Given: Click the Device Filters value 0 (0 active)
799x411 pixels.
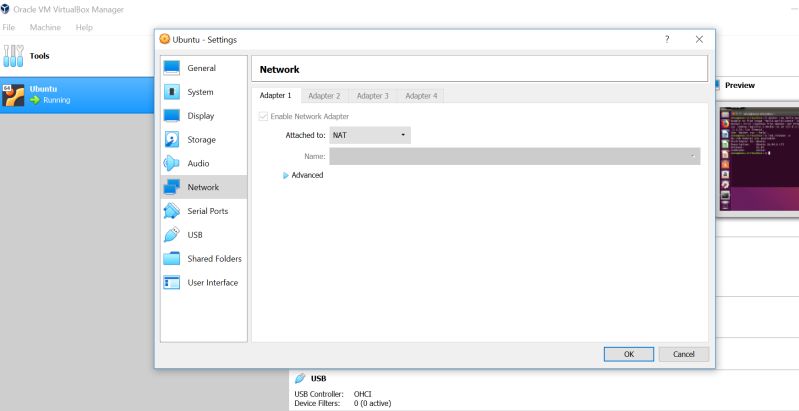Looking at the screenshot, I should coord(372,403).
